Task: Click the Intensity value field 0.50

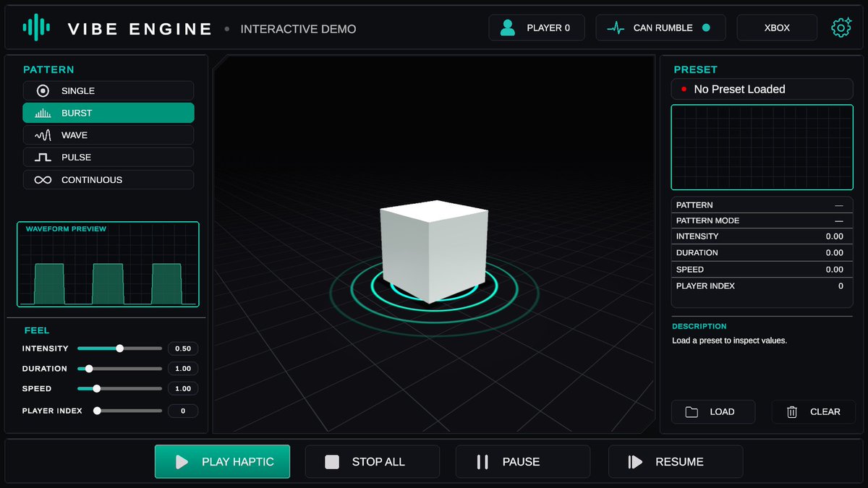Action: tap(183, 348)
